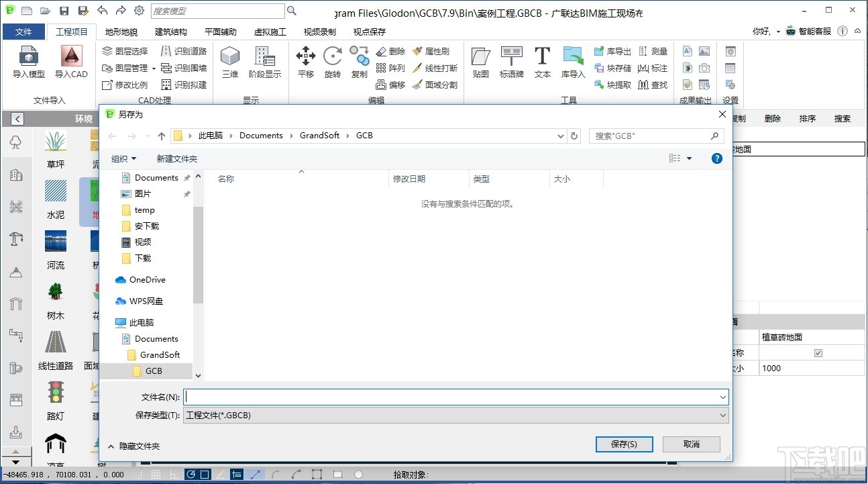
Task: Toggle the highlighted line endpoint mode in status bar
Action: click(256, 475)
